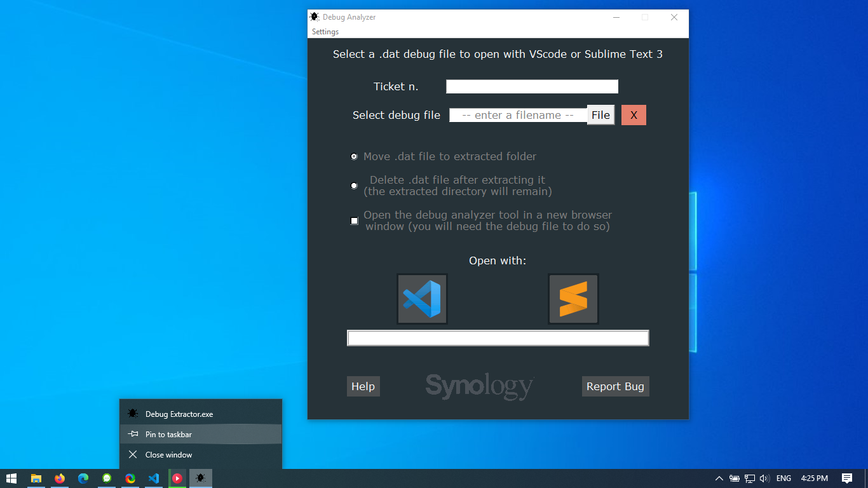
Task: Open Microsoft Edge from the taskbar
Action: (x=83, y=478)
